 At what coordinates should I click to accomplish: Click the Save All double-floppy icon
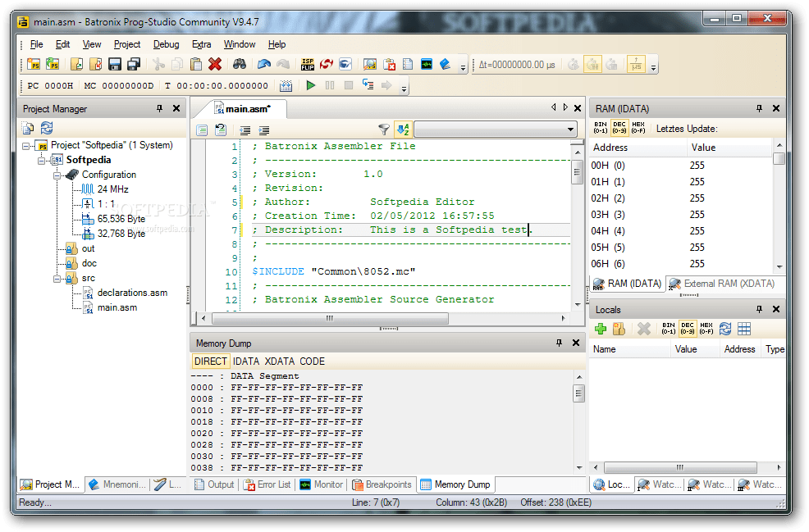click(134, 64)
